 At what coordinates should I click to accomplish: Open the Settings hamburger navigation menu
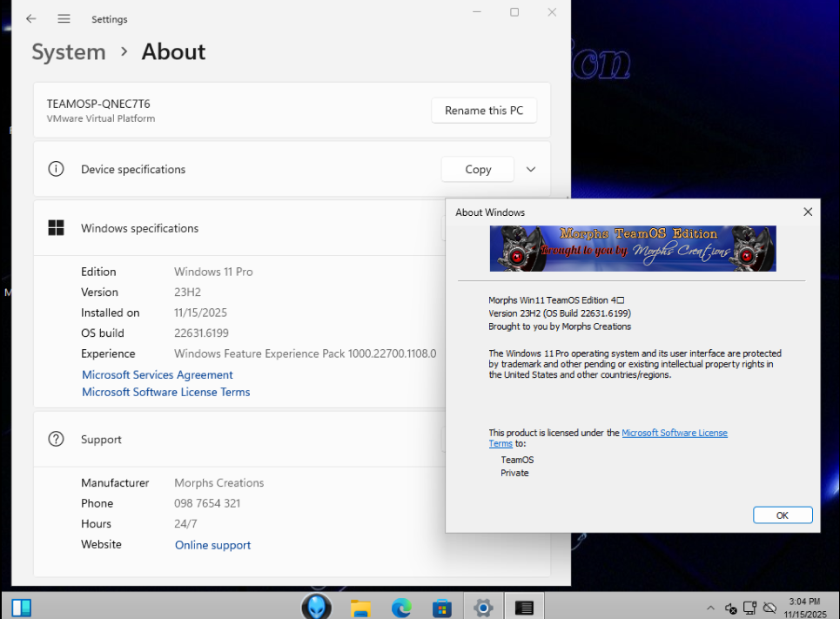(64, 18)
